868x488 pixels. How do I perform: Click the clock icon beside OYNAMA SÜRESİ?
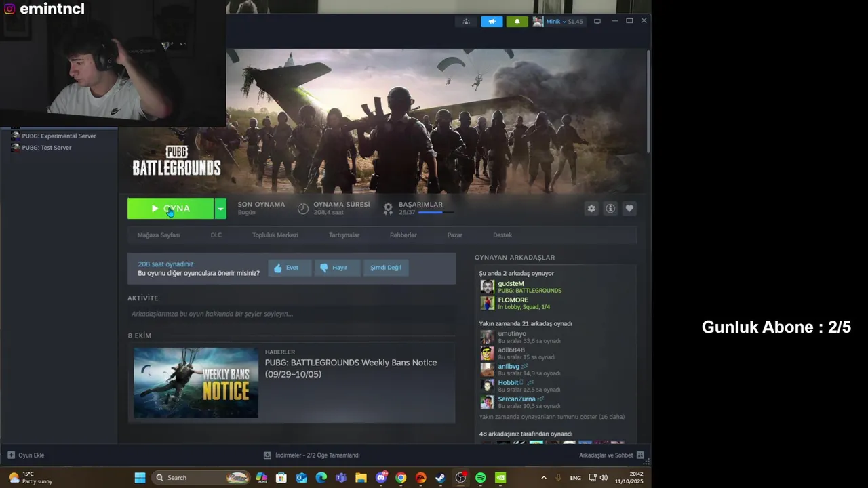click(x=303, y=209)
